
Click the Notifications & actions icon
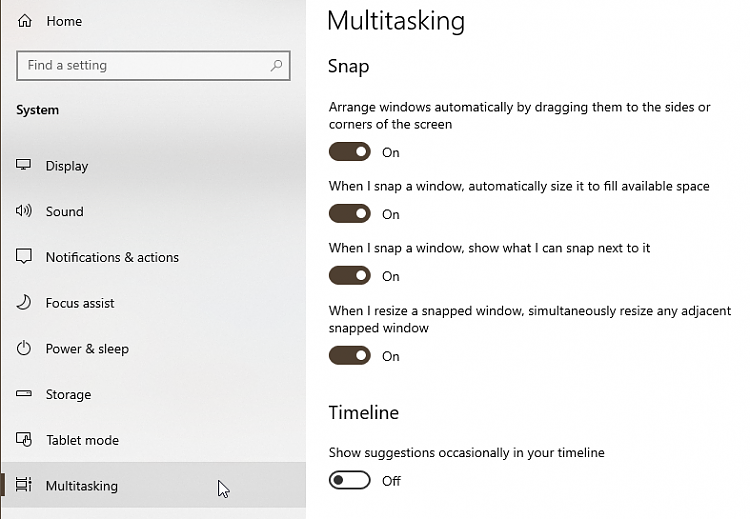coord(24,257)
